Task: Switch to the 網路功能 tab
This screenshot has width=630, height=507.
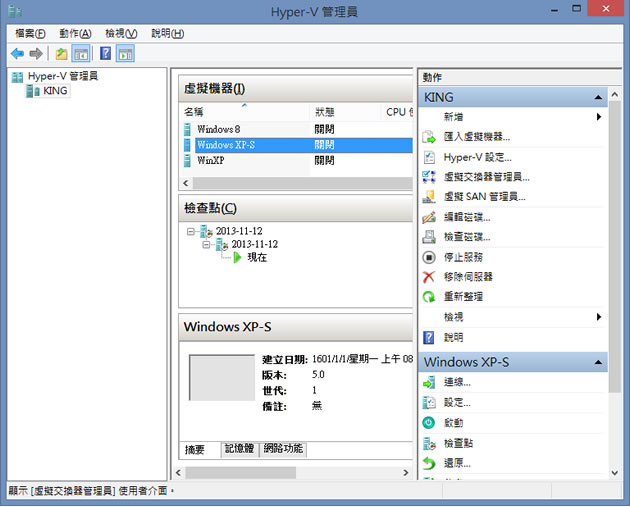Action: 283,449
